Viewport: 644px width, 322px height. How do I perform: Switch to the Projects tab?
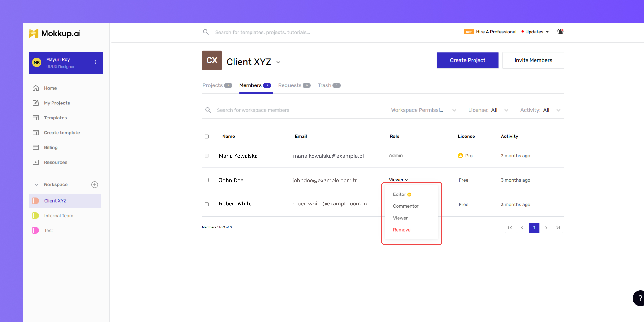click(x=217, y=85)
